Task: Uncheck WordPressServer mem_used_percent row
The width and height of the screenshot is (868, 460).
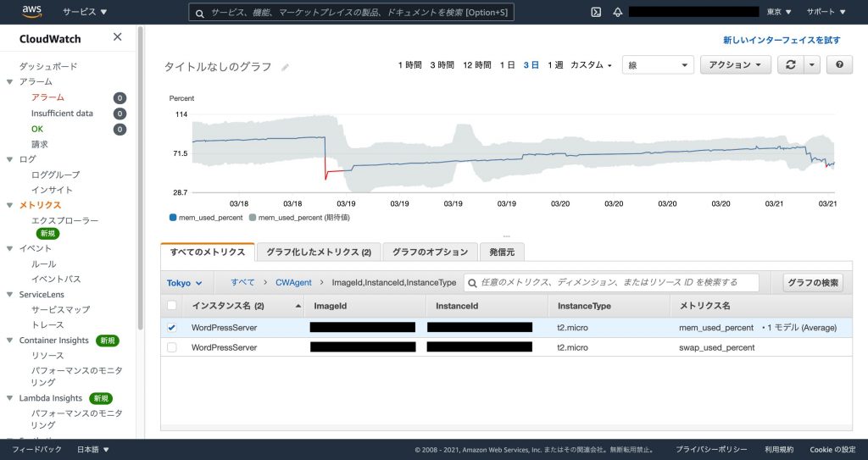Action: pyautogui.click(x=171, y=328)
